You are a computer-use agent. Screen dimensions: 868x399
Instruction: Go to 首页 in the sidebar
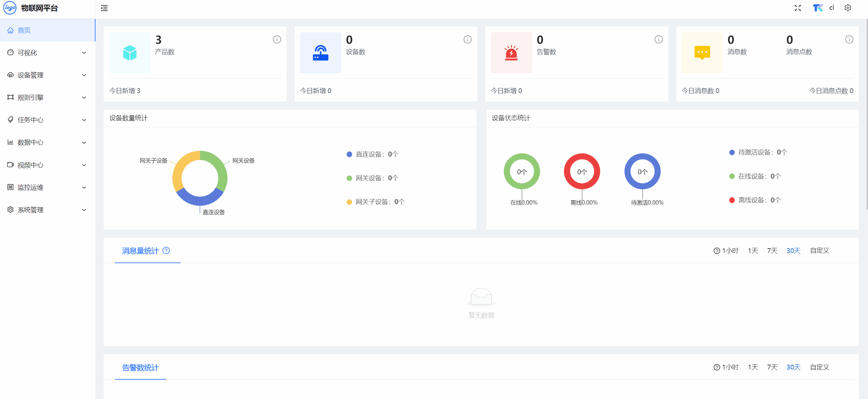24,30
